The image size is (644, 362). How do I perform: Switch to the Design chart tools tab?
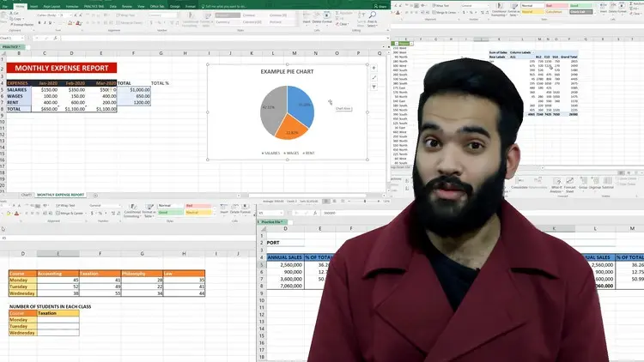pyautogui.click(x=175, y=7)
